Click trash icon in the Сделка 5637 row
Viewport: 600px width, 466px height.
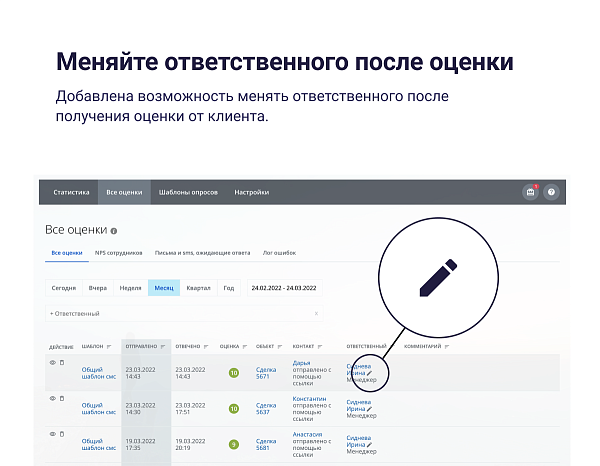pyautogui.click(x=62, y=398)
